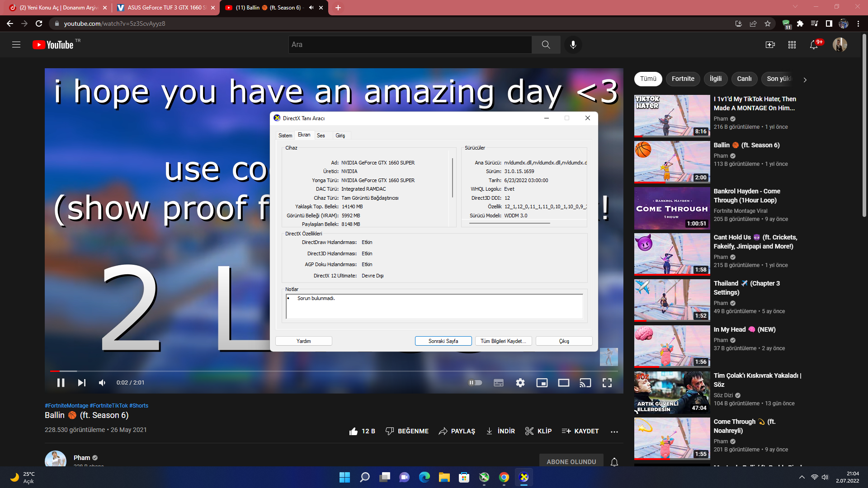868x488 pixels.
Task: Open Bankrol Hayden Come Through thumbnail
Action: click(x=672, y=208)
